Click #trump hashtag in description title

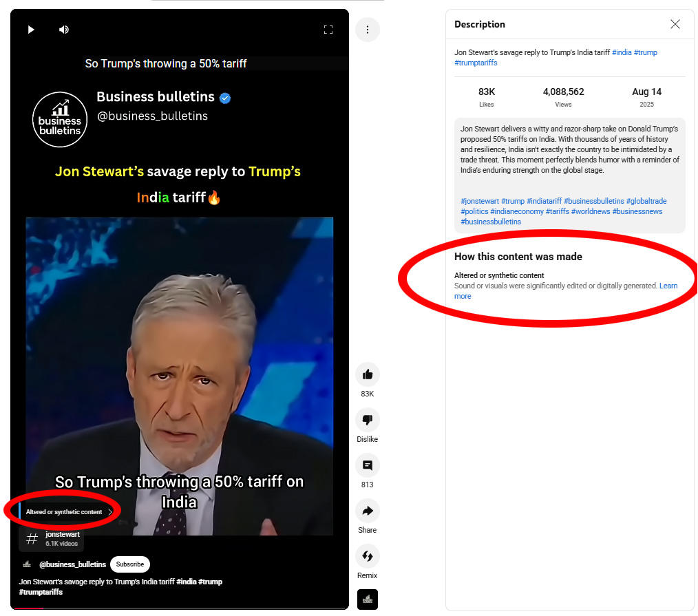646,52
